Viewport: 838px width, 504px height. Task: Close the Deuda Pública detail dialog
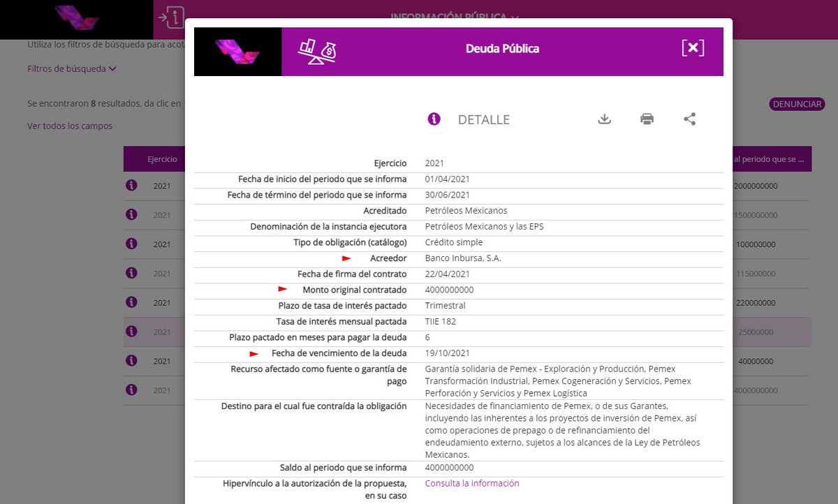(693, 47)
